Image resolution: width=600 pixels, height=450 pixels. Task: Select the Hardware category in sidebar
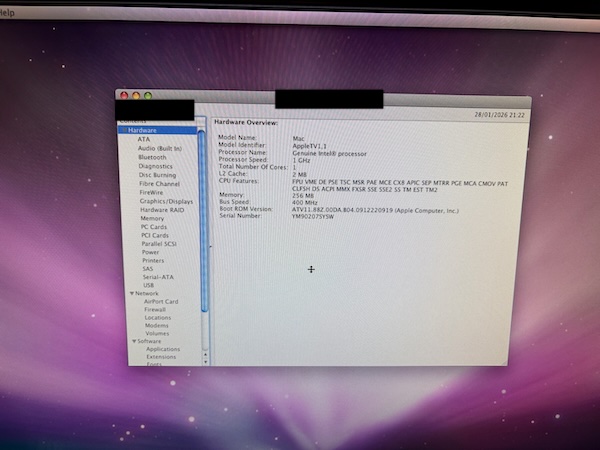[x=158, y=130]
